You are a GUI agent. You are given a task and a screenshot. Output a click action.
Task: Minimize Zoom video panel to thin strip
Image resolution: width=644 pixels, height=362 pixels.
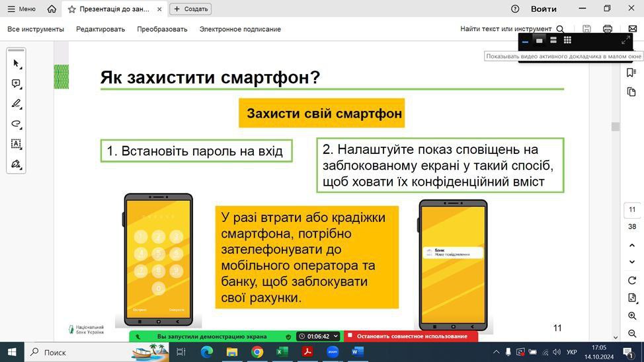tap(526, 41)
